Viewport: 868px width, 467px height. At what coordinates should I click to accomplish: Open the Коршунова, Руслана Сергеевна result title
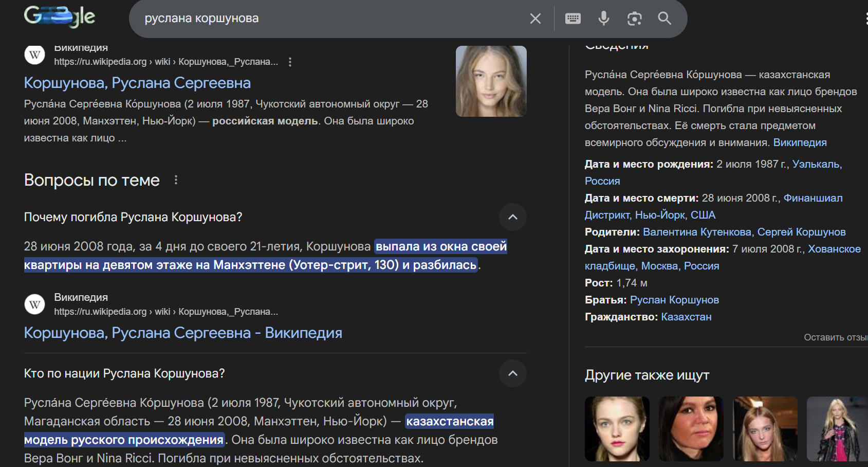pyautogui.click(x=137, y=83)
